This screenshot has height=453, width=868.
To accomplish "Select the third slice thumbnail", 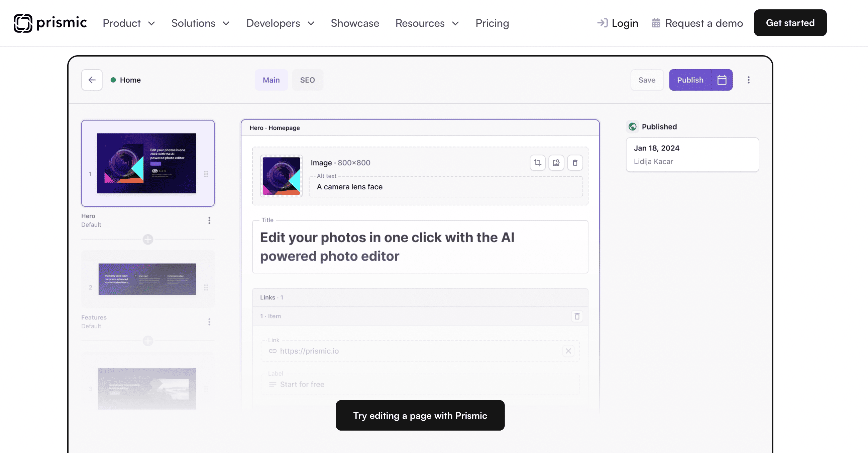I will point(147,389).
